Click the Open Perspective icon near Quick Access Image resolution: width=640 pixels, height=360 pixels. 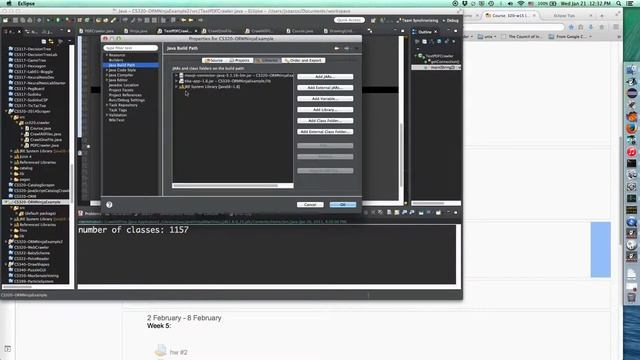click(x=373, y=20)
